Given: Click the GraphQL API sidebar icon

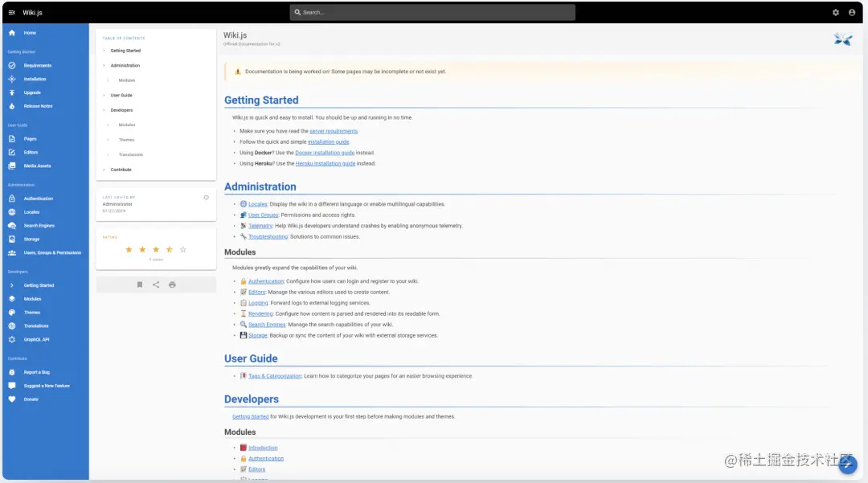Looking at the screenshot, I should click(x=11, y=340).
